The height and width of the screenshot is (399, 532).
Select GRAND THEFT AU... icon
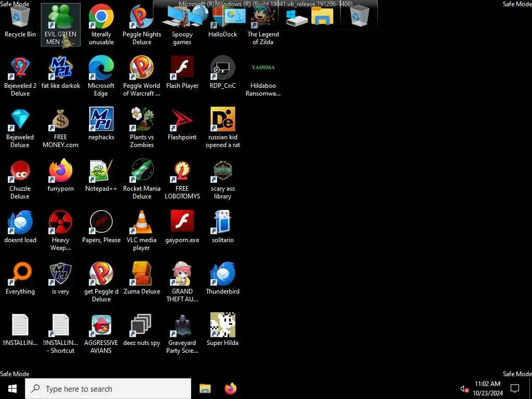pyautogui.click(x=182, y=282)
